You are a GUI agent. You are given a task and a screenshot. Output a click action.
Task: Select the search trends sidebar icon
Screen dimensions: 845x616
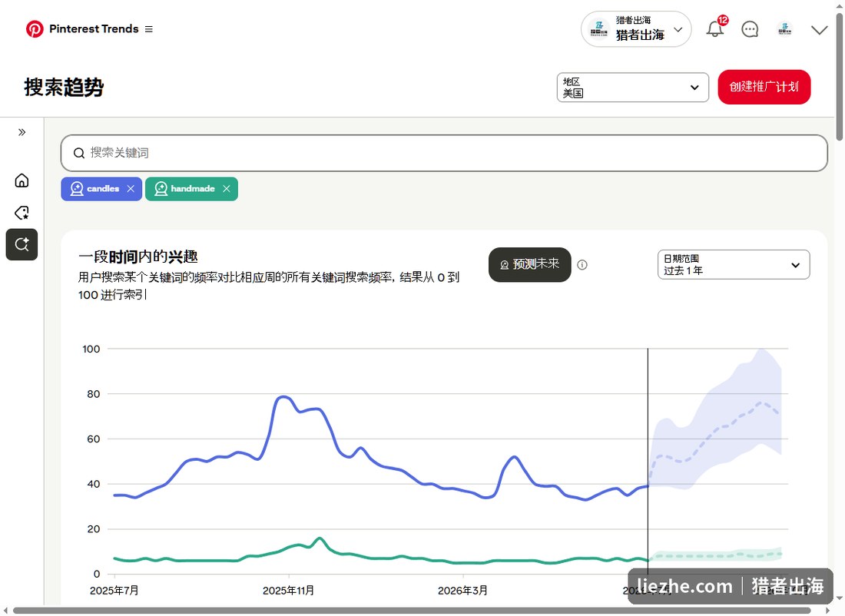(22, 245)
